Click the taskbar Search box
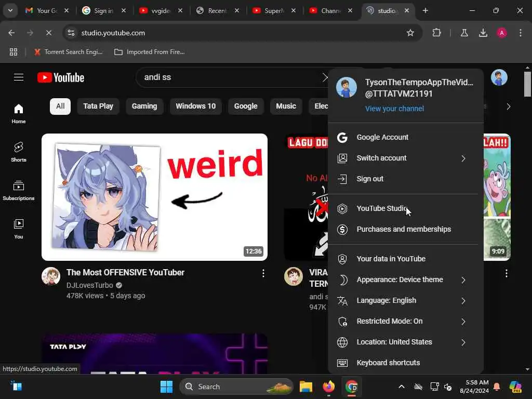532x399 pixels. 236,387
